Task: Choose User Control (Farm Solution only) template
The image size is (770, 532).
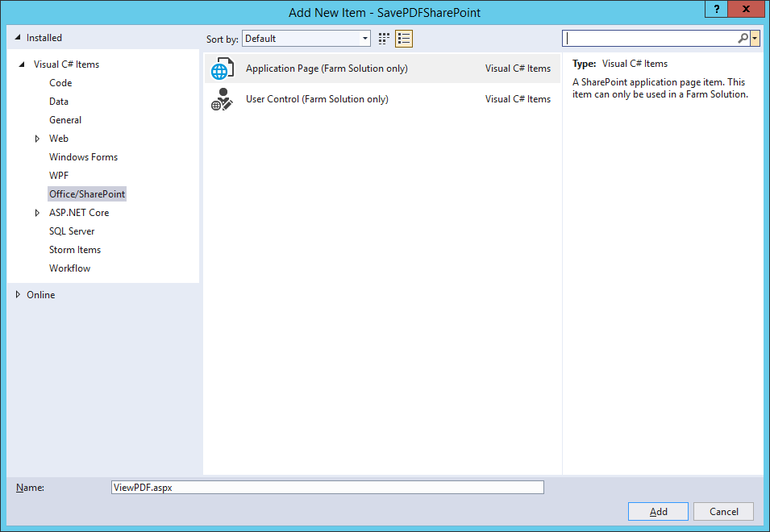Action: click(x=382, y=99)
